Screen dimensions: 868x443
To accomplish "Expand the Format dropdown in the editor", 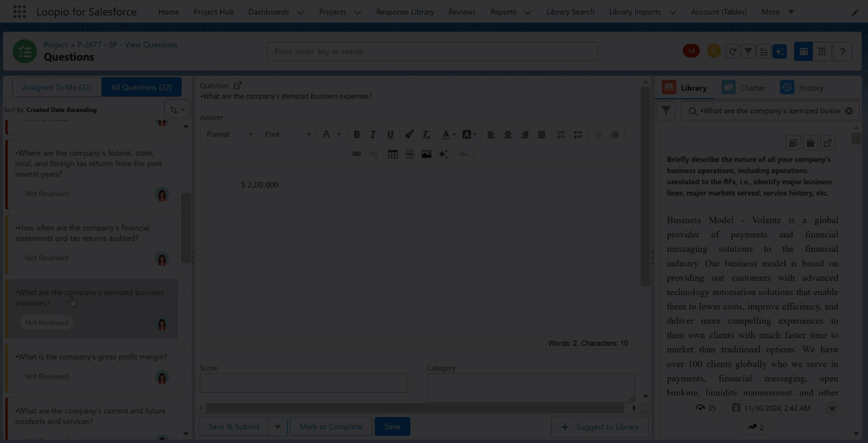I will tap(229, 134).
